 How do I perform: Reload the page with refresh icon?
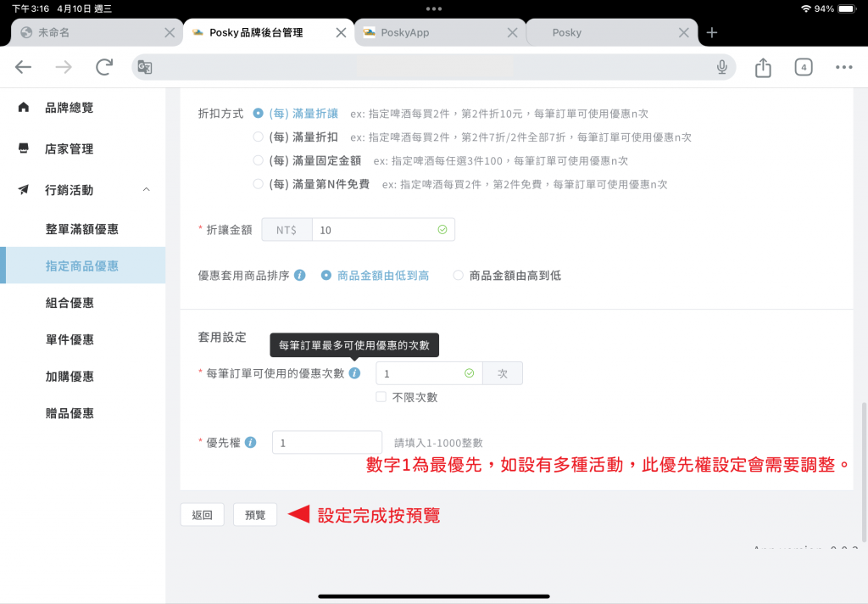[104, 67]
